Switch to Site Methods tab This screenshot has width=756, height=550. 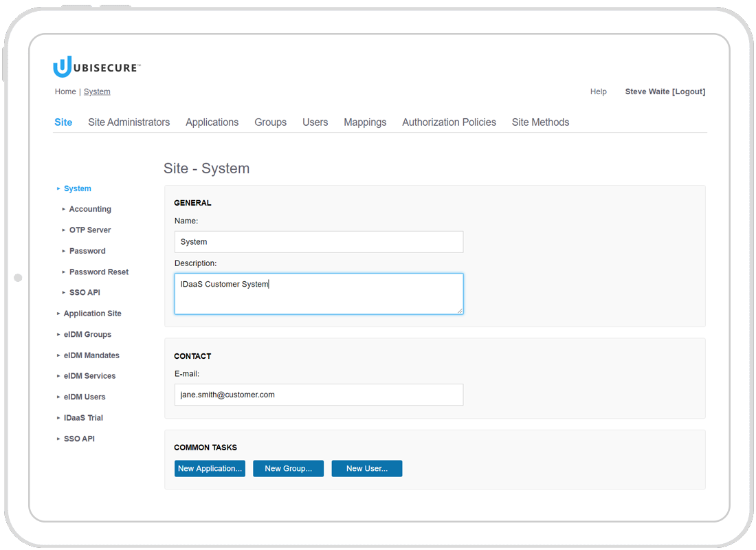(x=540, y=122)
